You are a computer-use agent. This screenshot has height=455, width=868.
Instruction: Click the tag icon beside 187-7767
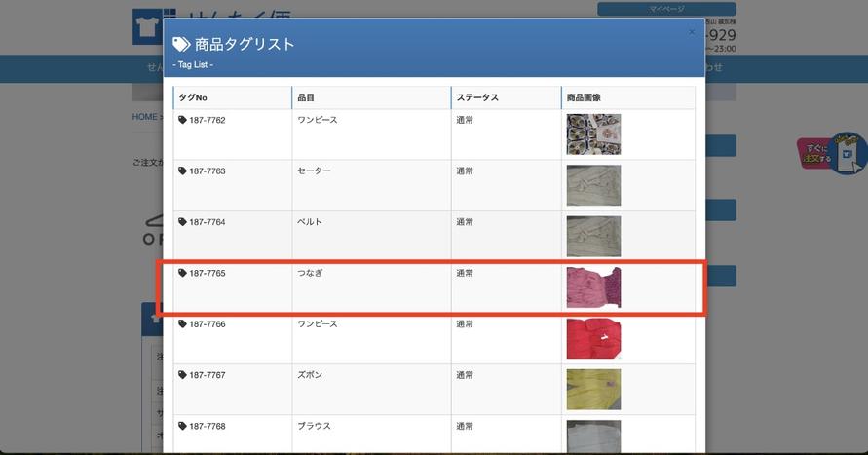click(182, 375)
